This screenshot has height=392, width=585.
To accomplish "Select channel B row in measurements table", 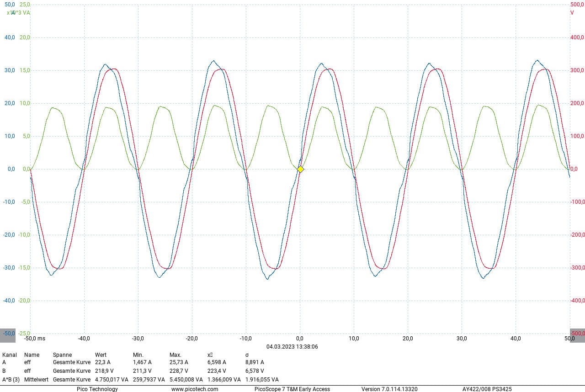I will pos(4,371).
